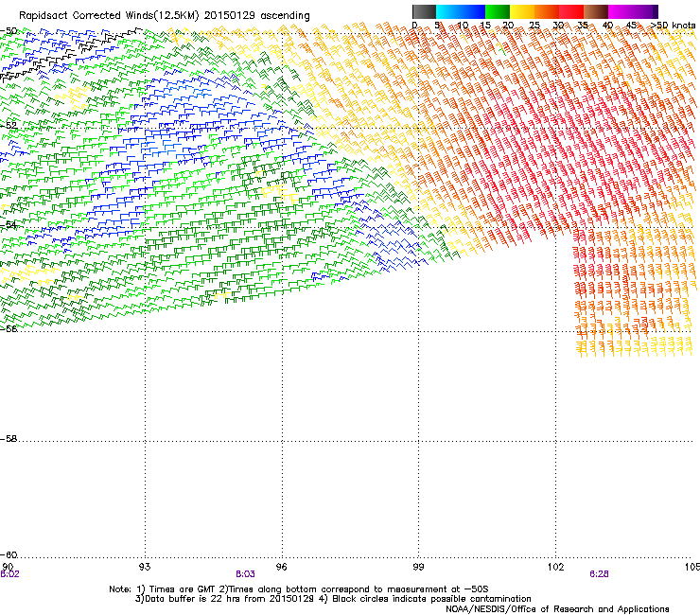
Task: Click the green 15-20 knots legend segment
Action: tap(498, 11)
